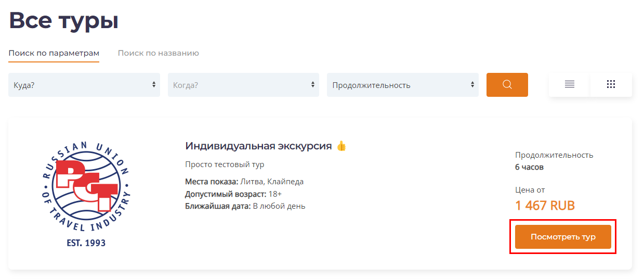This screenshot has height=279, width=644.
Task: Click the Места показа: Литва, Клайпеда line
Action: tap(244, 182)
